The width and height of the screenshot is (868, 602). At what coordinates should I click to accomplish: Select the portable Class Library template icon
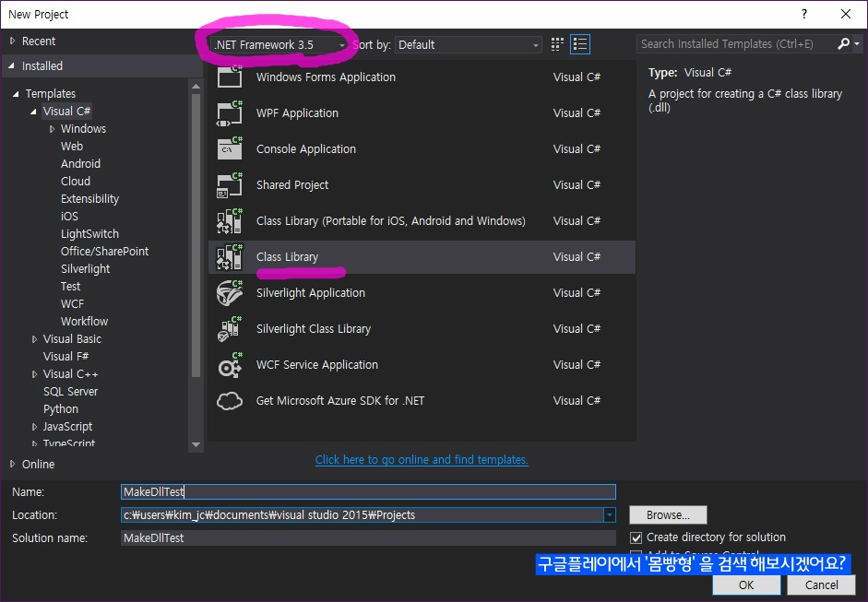click(x=230, y=220)
